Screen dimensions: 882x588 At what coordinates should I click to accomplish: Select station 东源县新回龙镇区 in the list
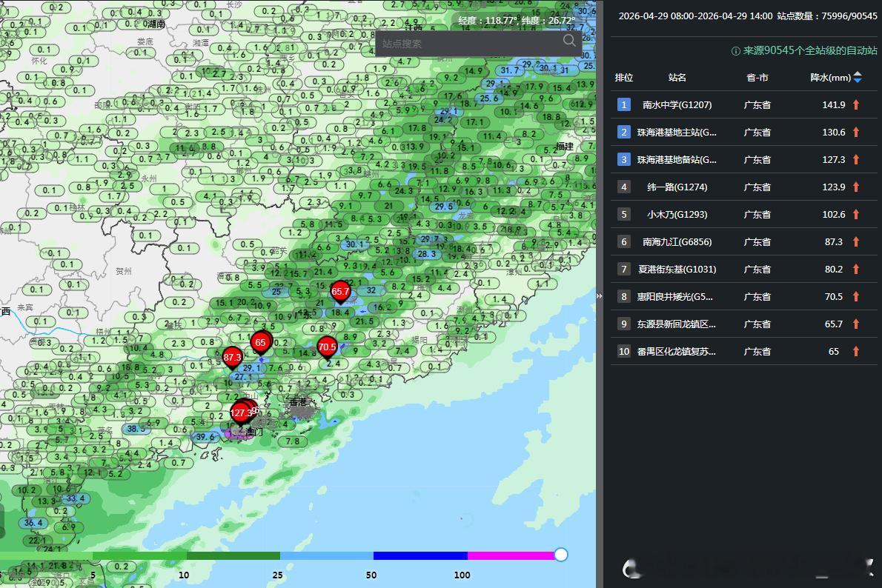(x=676, y=324)
